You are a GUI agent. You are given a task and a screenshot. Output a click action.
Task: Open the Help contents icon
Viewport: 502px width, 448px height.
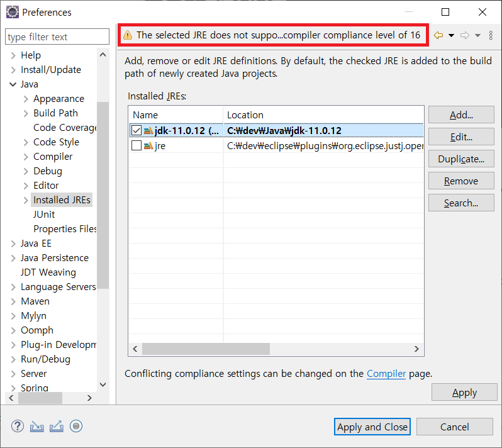[17, 426]
